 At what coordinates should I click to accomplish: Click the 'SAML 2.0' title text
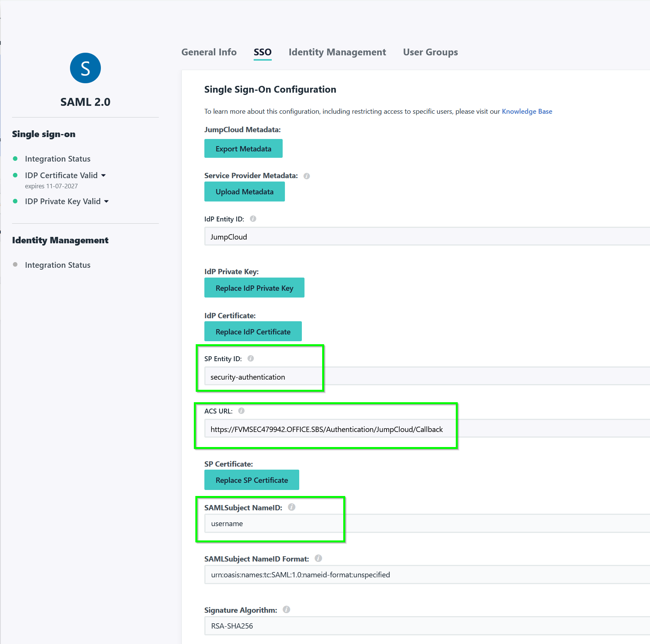pyautogui.click(x=85, y=102)
